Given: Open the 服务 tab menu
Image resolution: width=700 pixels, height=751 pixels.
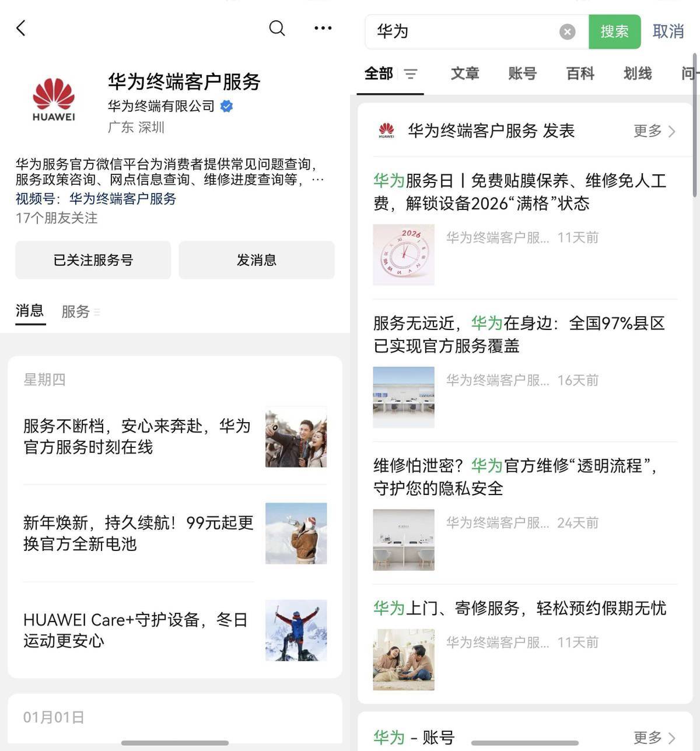Looking at the screenshot, I should point(80,312).
